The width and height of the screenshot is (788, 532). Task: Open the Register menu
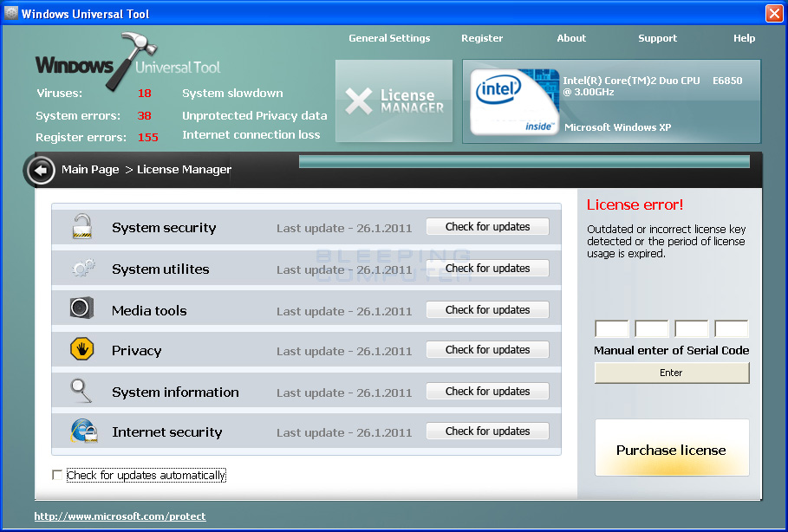point(482,38)
